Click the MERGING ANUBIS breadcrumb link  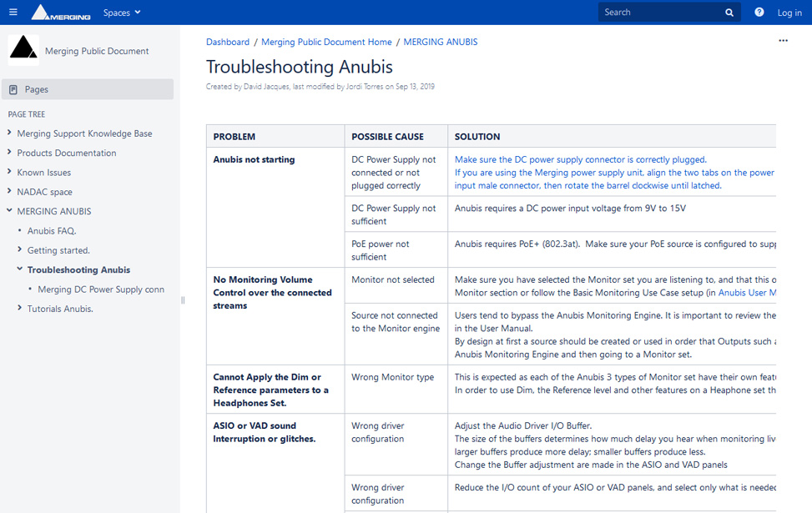click(440, 42)
